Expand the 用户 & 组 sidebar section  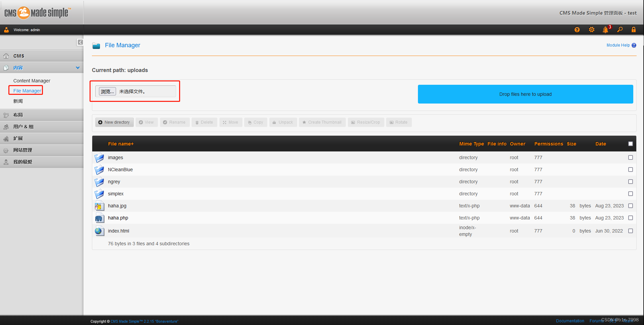[23, 126]
